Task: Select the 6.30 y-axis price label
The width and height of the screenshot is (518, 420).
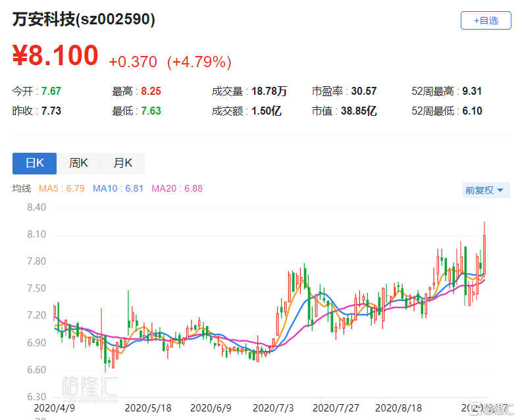Action: tap(36, 396)
